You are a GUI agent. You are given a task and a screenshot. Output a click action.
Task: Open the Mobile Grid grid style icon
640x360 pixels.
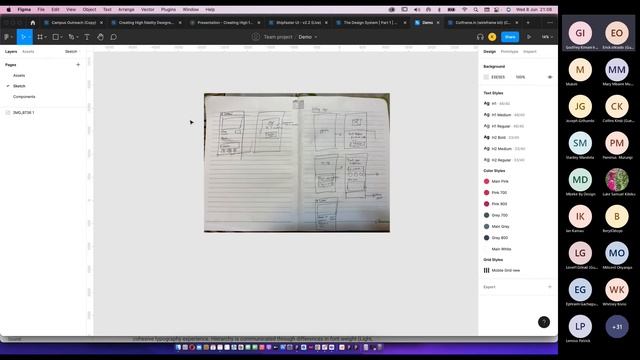coord(487,270)
